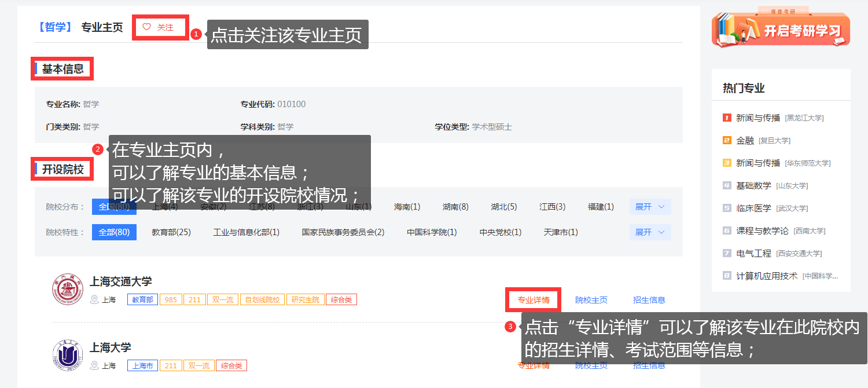Filter schools by 湖南(8) region
This screenshot has width=868, height=388.
point(455,207)
